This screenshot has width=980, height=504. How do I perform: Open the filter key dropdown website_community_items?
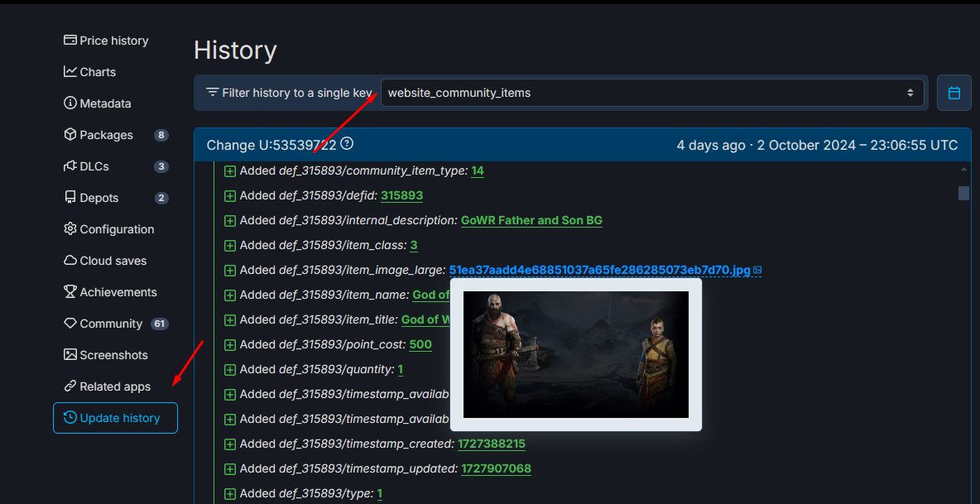click(x=652, y=93)
